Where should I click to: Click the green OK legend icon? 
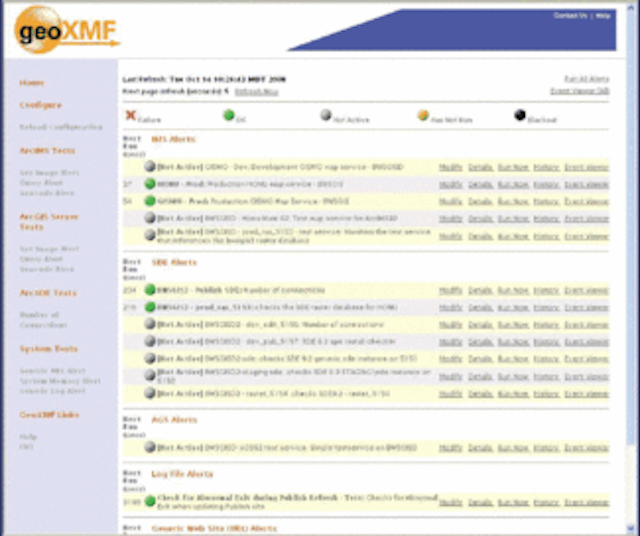click(x=229, y=115)
